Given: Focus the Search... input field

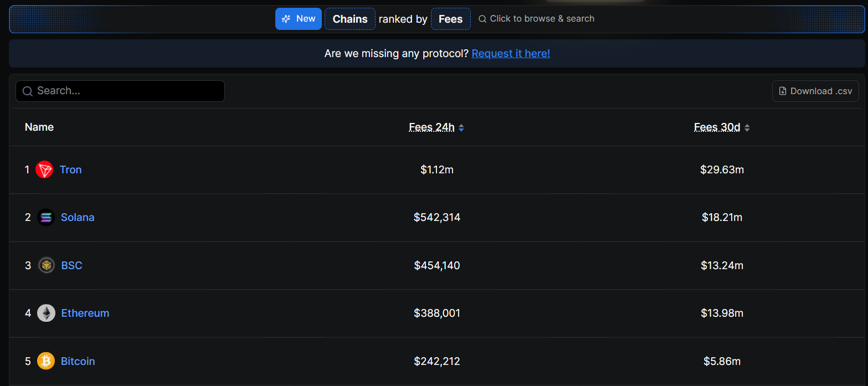Looking at the screenshot, I should pos(127,91).
